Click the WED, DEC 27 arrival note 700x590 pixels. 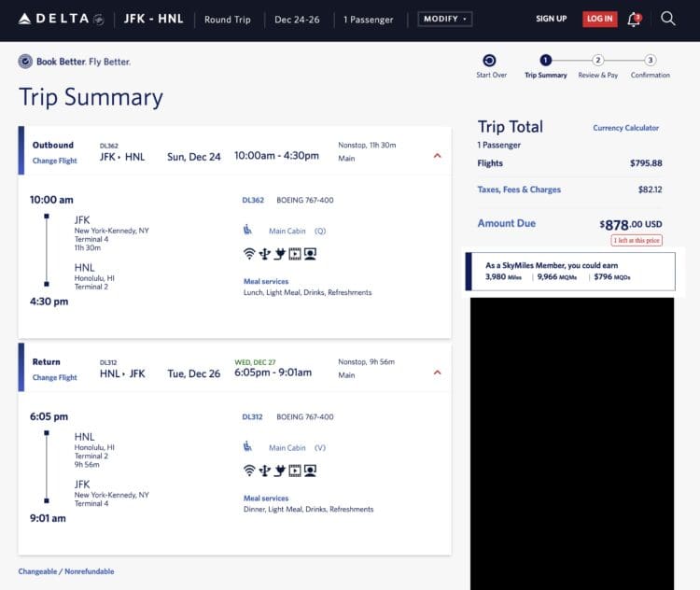pos(256,362)
